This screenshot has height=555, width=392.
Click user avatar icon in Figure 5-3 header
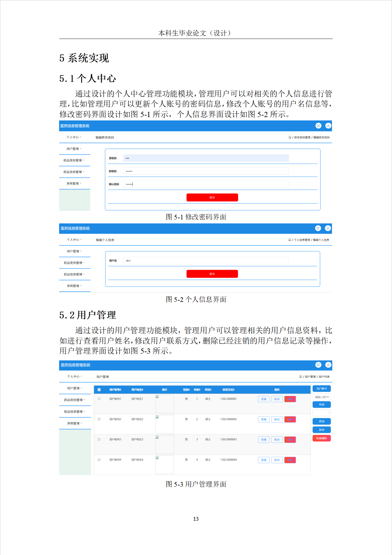click(328, 365)
